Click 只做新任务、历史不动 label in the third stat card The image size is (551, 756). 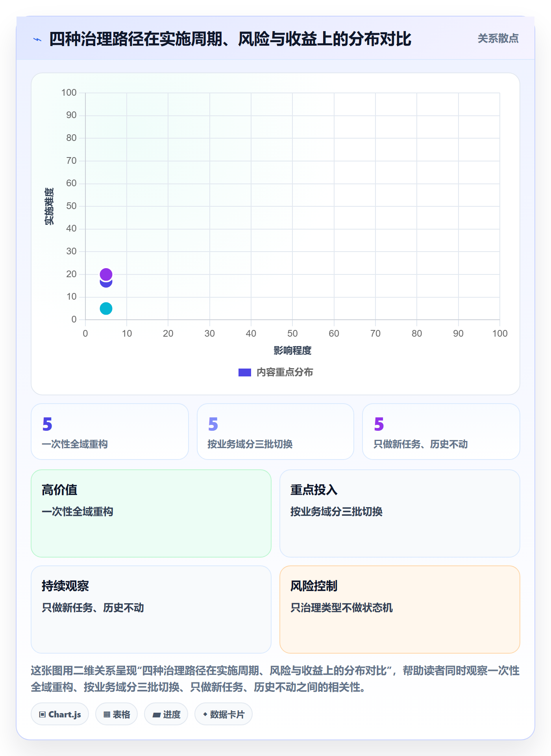coord(420,444)
